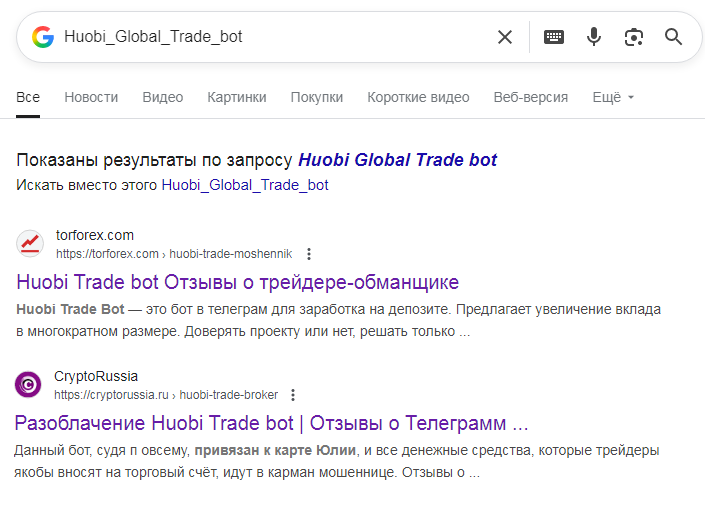Open three-dot options for torforex.com result
This screenshot has height=508, width=705.
tap(309, 254)
